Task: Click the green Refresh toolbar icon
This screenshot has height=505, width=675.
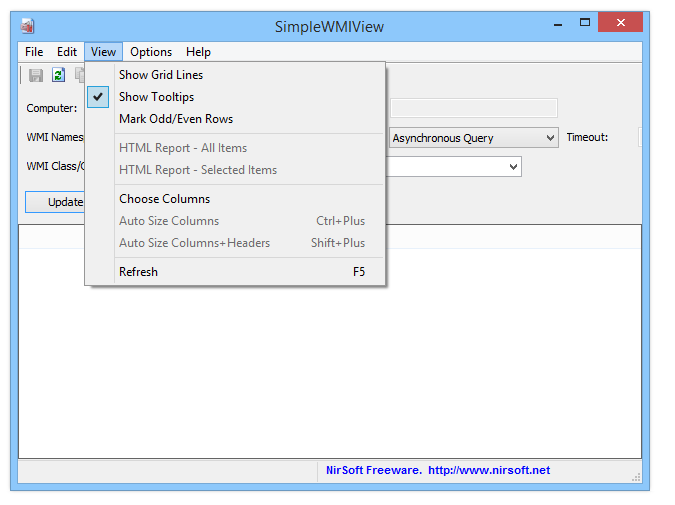Action: 59,75
